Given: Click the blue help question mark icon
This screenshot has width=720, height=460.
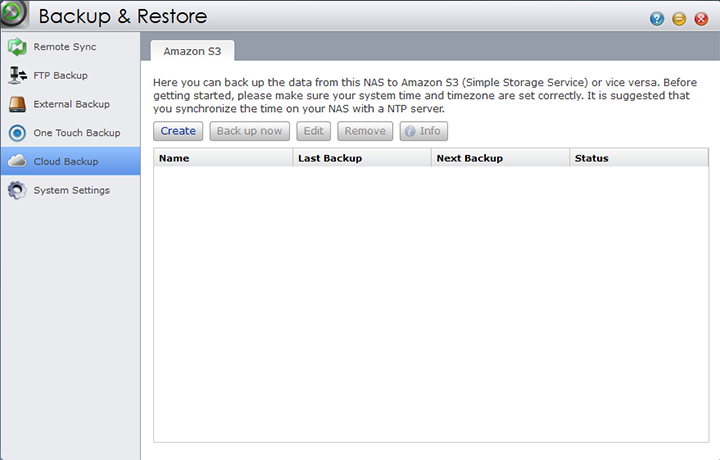Looking at the screenshot, I should click(x=657, y=19).
